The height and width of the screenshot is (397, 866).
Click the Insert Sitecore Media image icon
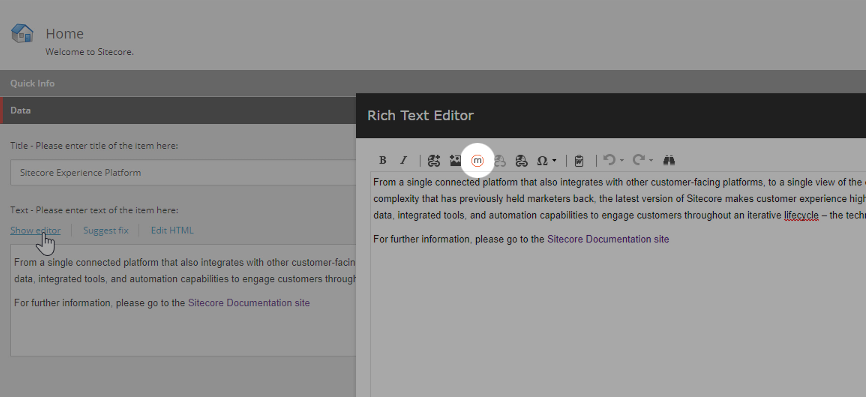point(455,161)
